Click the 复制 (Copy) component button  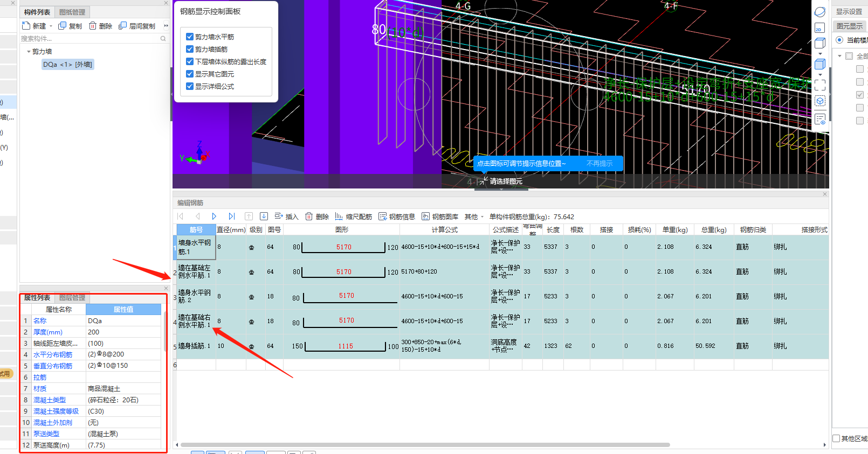(70, 26)
